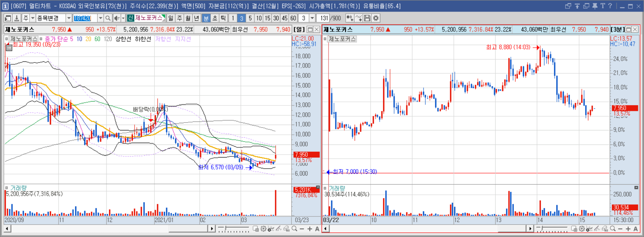
Task: Click the floppy disk save icon
Action: (x=367, y=18)
